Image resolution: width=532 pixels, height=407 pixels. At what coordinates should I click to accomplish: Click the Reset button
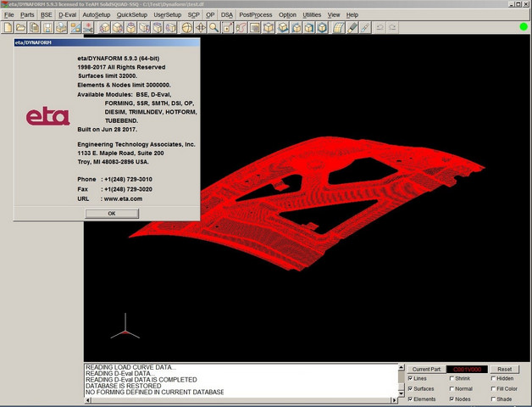(504, 369)
